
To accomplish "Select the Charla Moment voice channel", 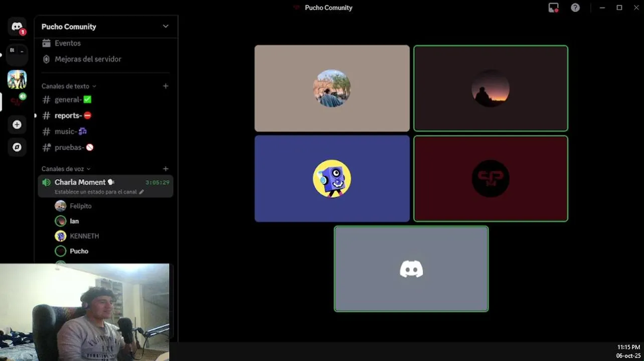I will [105, 186].
